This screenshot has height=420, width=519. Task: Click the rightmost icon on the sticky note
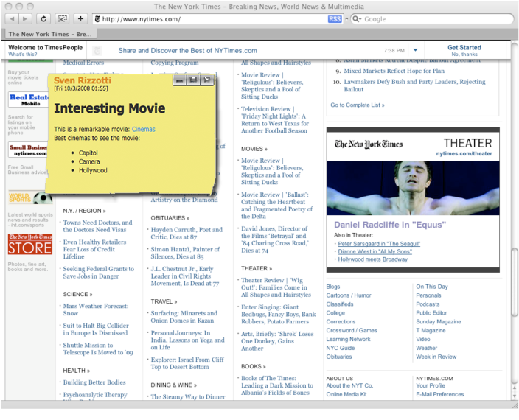pyautogui.click(x=207, y=79)
